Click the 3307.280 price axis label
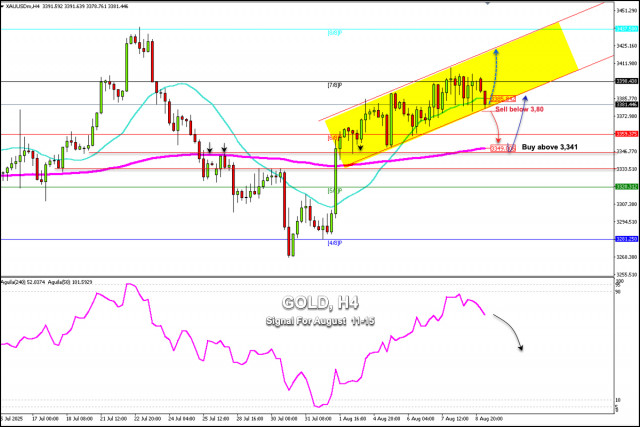 tap(627, 204)
